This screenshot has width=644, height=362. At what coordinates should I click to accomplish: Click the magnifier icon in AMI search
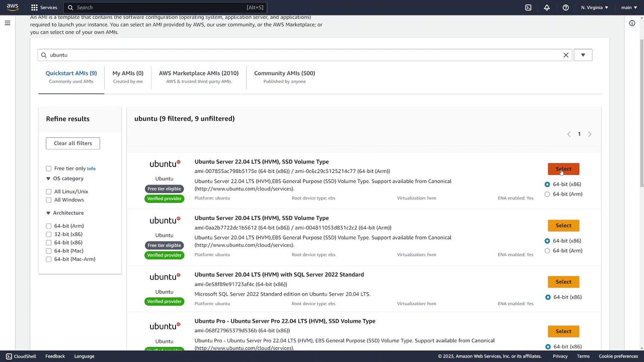pos(44,55)
